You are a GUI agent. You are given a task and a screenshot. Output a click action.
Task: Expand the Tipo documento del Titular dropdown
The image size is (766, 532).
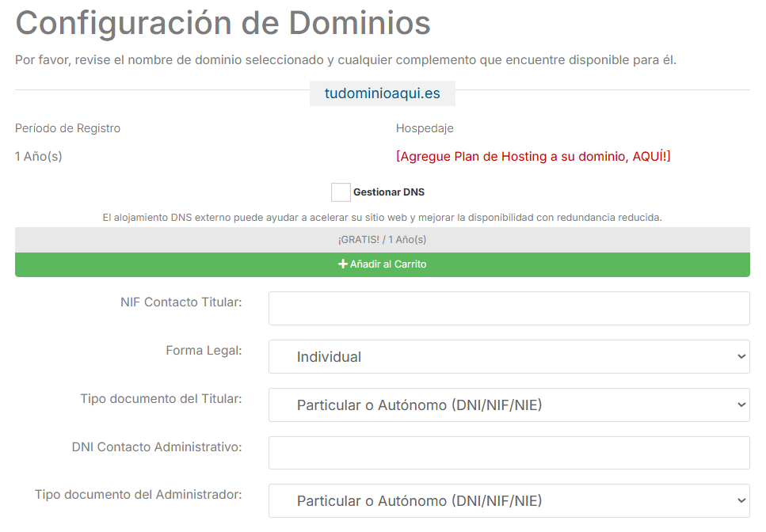click(x=509, y=405)
